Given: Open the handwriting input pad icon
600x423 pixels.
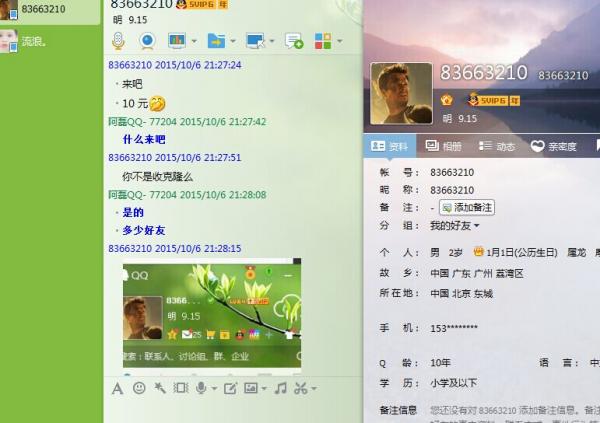Looking at the screenshot, I should click(230, 389).
